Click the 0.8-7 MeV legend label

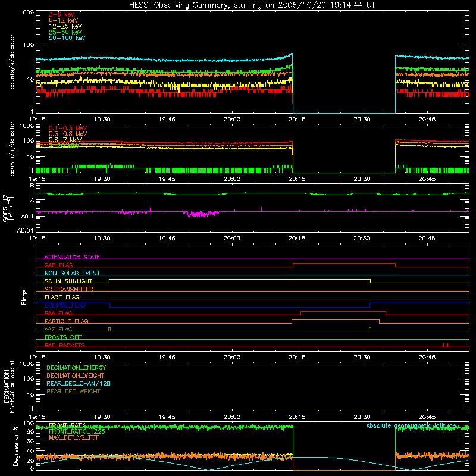click(x=65, y=140)
